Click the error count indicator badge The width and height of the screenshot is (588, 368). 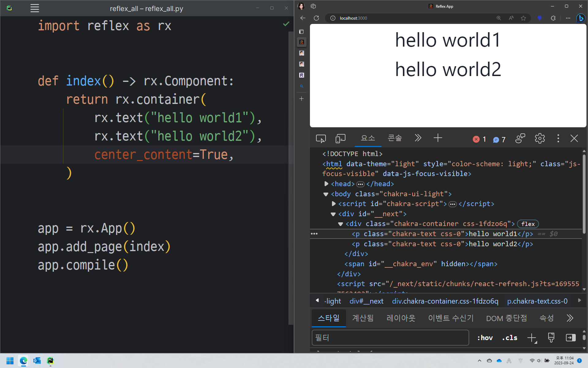[x=480, y=139]
